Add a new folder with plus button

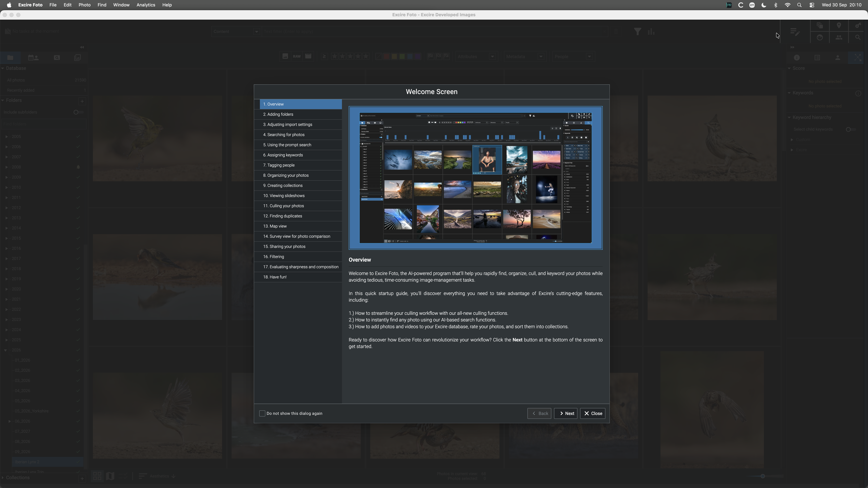[82, 101]
